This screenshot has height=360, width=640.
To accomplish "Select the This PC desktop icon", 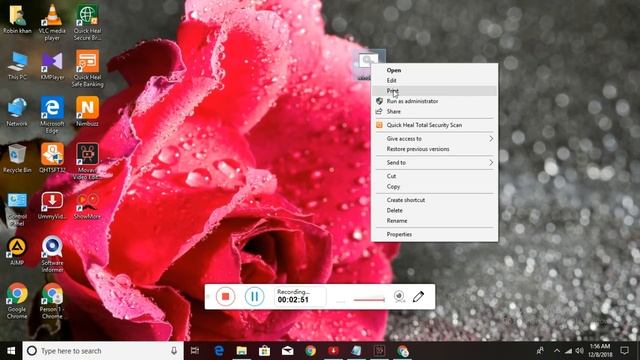I will click(x=17, y=65).
